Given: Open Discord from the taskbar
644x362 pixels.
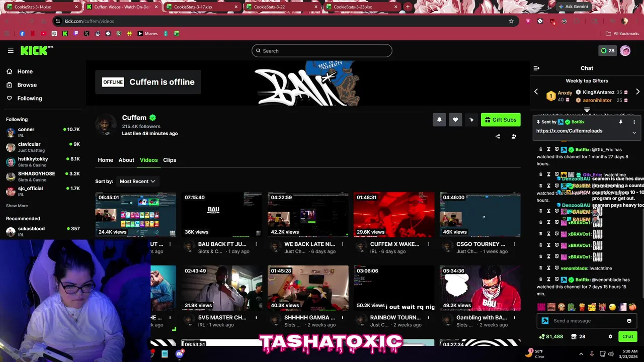Looking at the screenshot, I should click(x=180, y=354).
